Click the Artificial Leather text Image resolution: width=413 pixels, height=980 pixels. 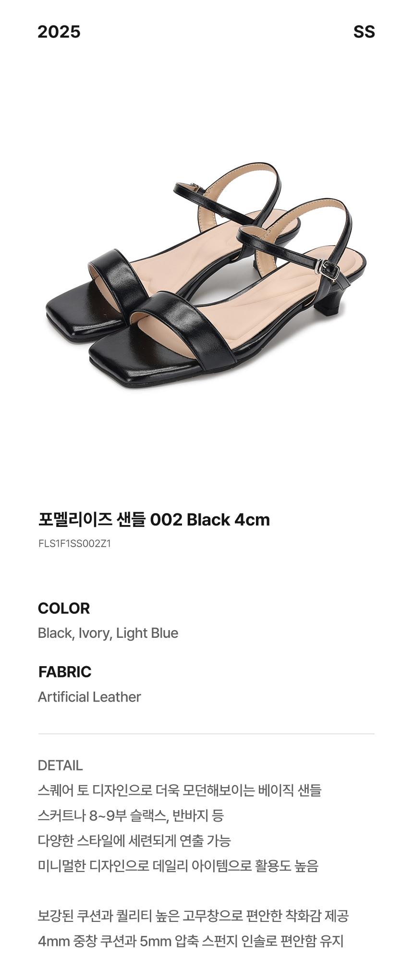click(x=89, y=697)
